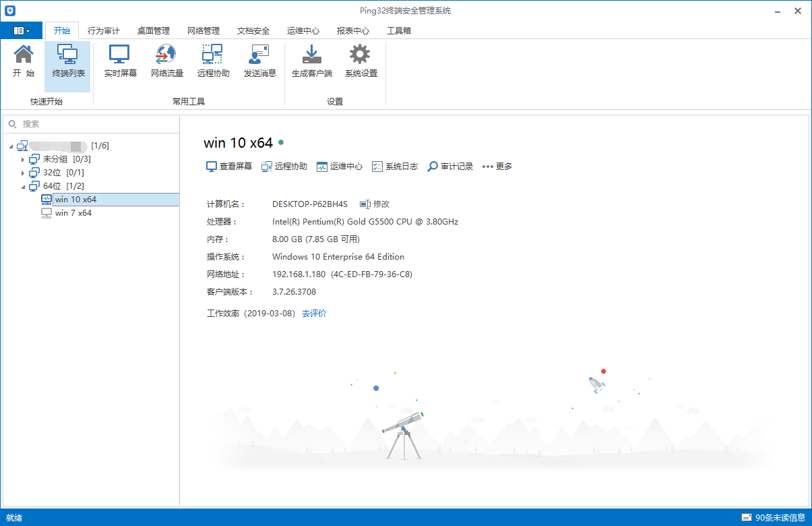This screenshot has height=526, width=812.
Task: Open the 实时屏幕 live screen tool
Action: [x=120, y=62]
